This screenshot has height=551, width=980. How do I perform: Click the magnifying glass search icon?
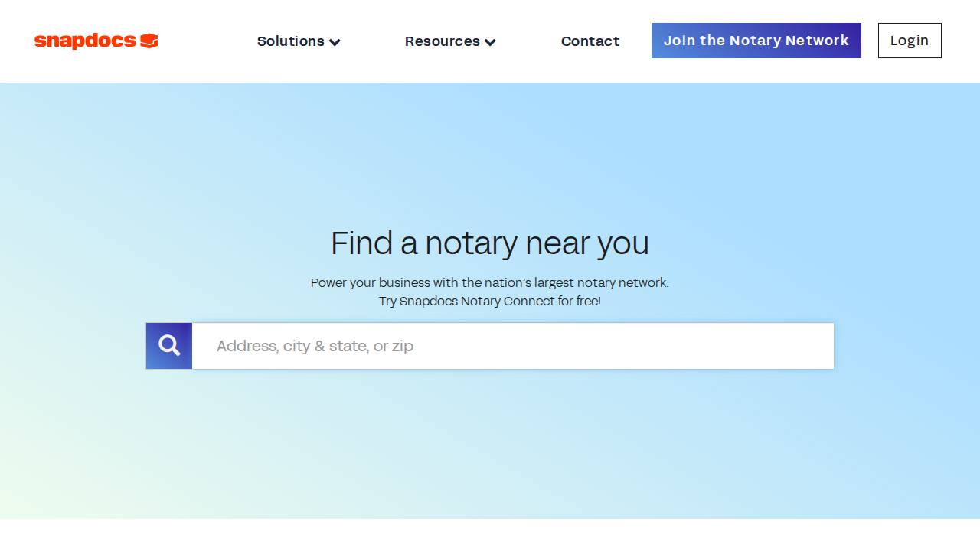[169, 346]
